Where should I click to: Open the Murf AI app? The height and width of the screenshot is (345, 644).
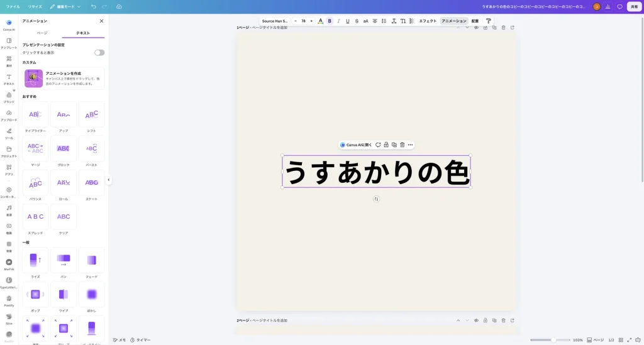[9, 264]
